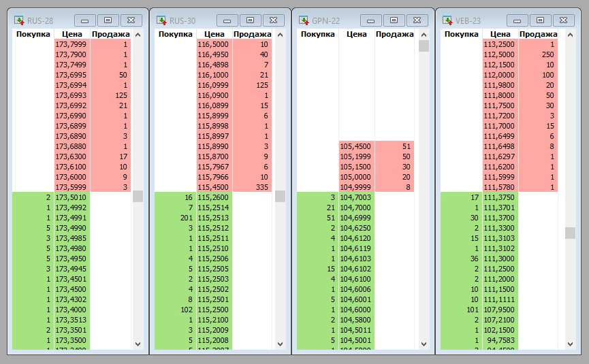
Task: Click the Покупка column header in GPN-22
Action: pyautogui.click(x=318, y=34)
